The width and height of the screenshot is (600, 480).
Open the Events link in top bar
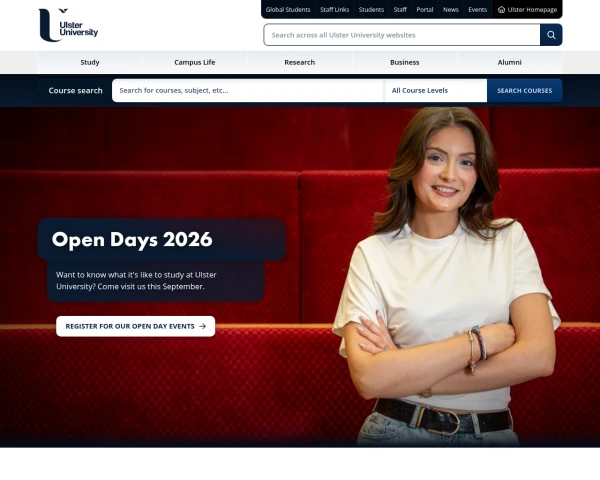pos(478,10)
